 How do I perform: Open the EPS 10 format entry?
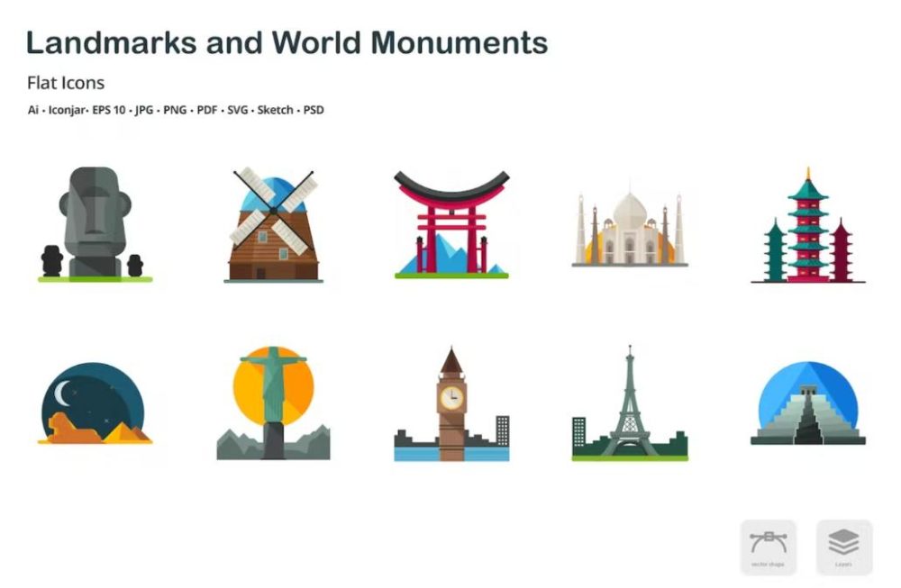pos(108,109)
